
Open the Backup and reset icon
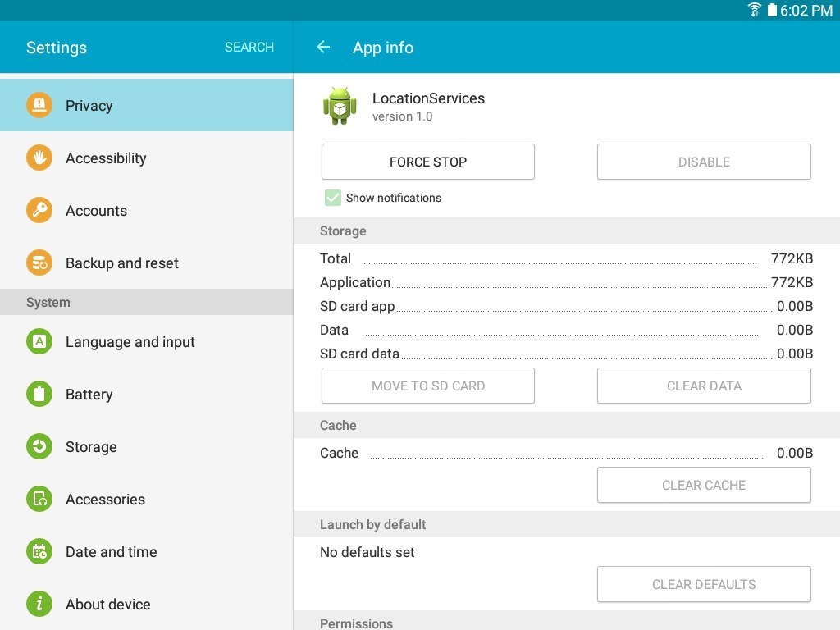[x=39, y=262]
